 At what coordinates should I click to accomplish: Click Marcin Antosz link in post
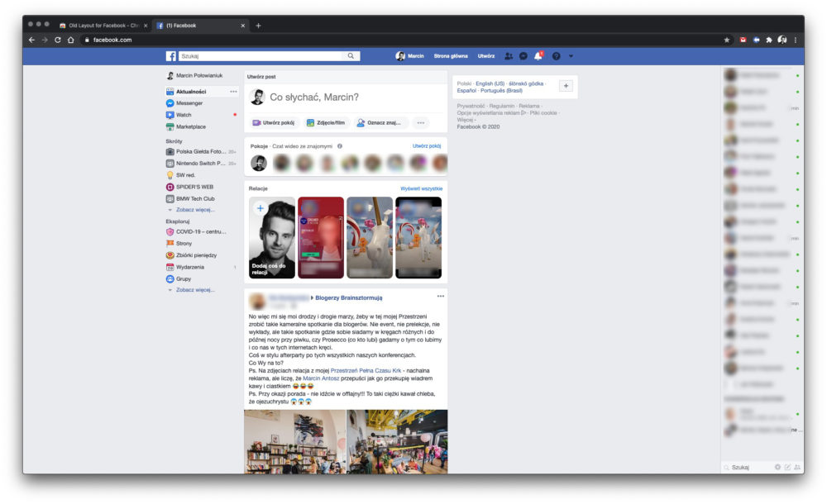tap(321, 378)
